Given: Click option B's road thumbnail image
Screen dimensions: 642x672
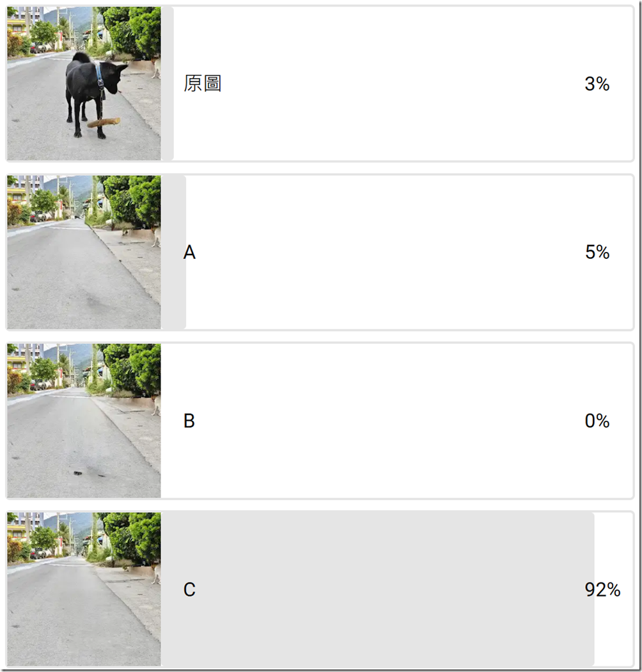Looking at the screenshot, I should coord(84,421).
